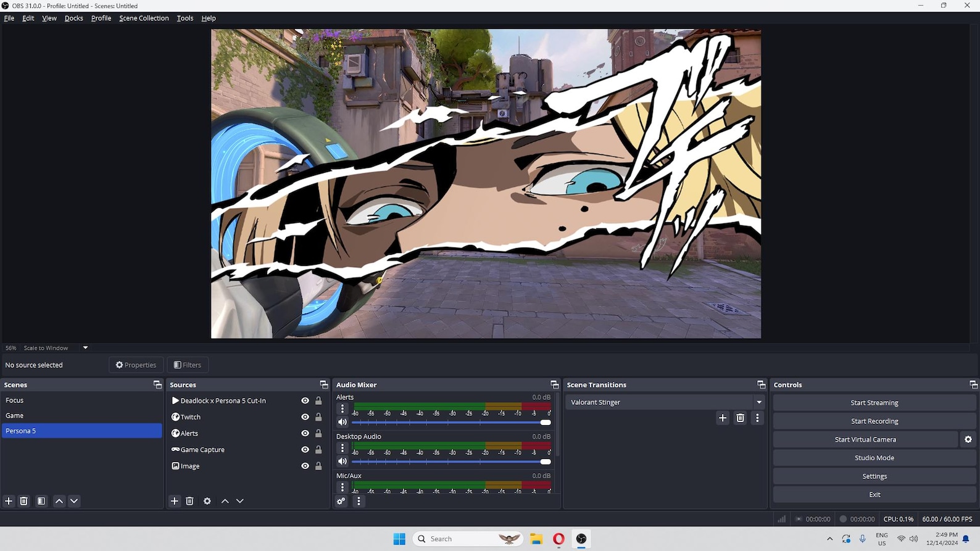The width and height of the screenshot is (980, 551).
Task: Open virtual camera settings gear icon
Action: click(968, 439)
